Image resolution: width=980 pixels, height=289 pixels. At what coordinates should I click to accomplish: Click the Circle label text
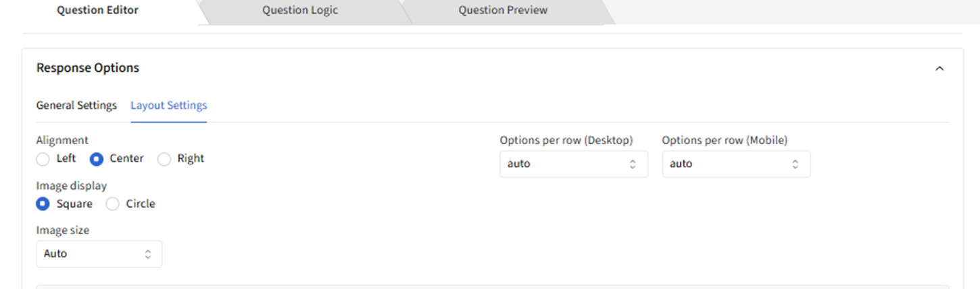tap(141, 204)
